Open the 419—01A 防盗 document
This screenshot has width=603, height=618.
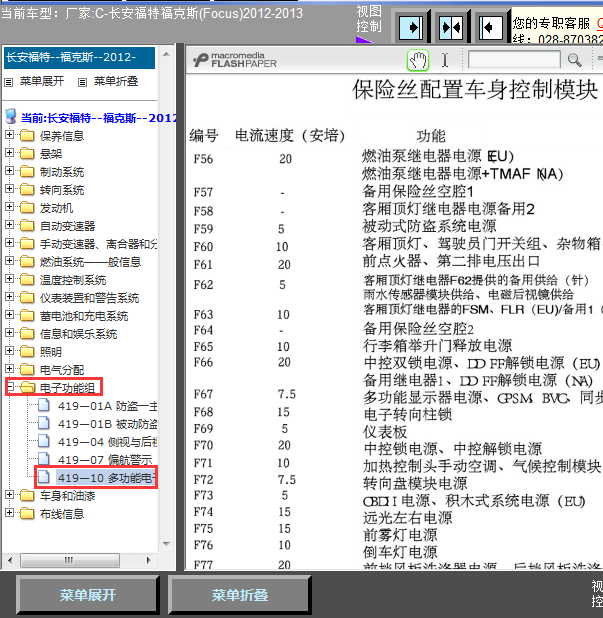108,406
